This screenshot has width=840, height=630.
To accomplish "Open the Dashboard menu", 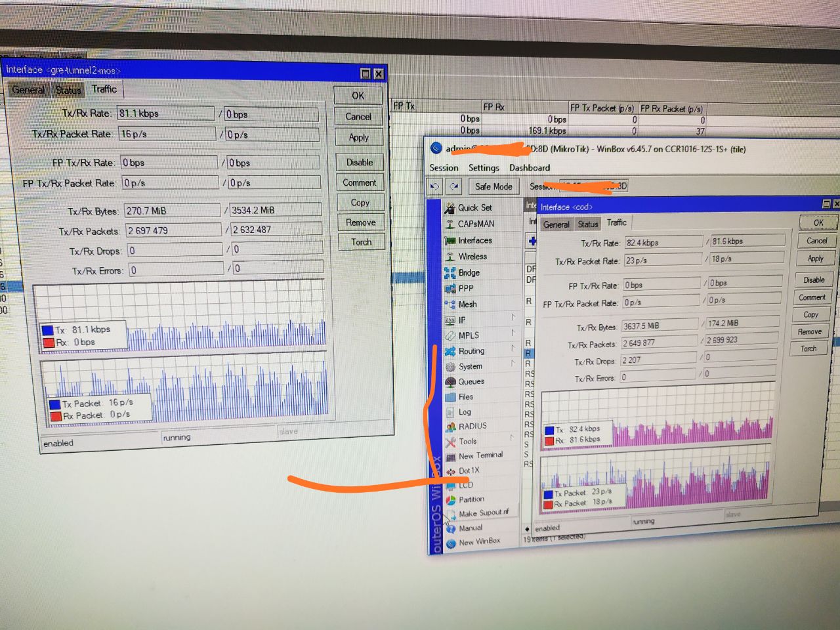I will coord(530,168).
